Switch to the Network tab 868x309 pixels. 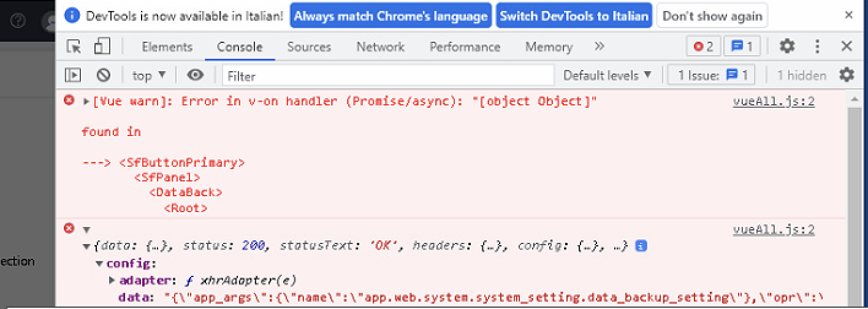pyautogui.click(x=380, y=47)
